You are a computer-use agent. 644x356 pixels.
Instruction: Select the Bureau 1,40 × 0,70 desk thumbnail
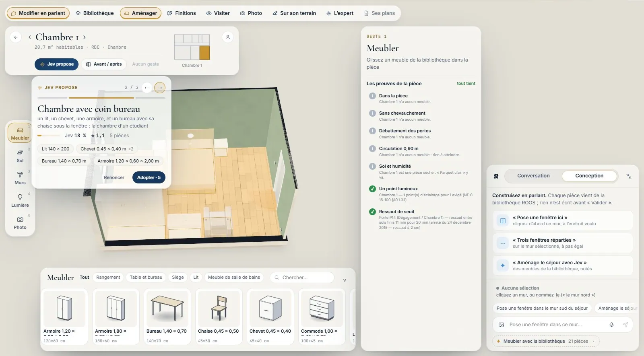pos(167,317)
